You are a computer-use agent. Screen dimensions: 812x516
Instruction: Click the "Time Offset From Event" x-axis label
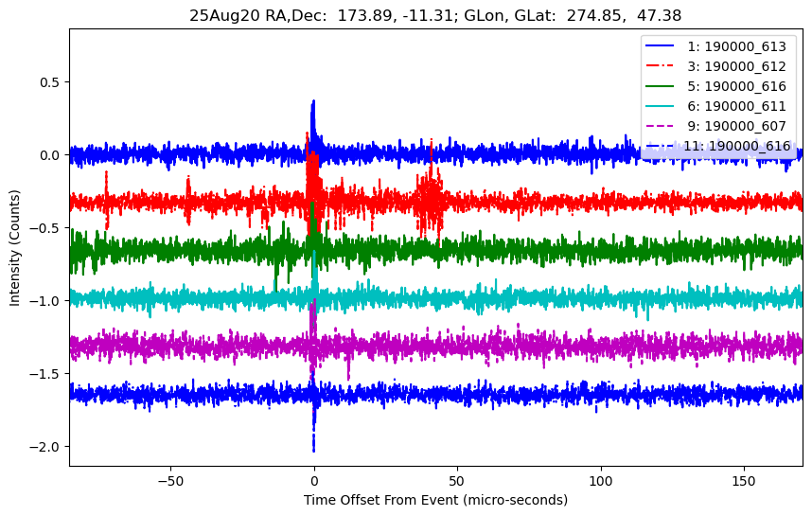(435, 500)
